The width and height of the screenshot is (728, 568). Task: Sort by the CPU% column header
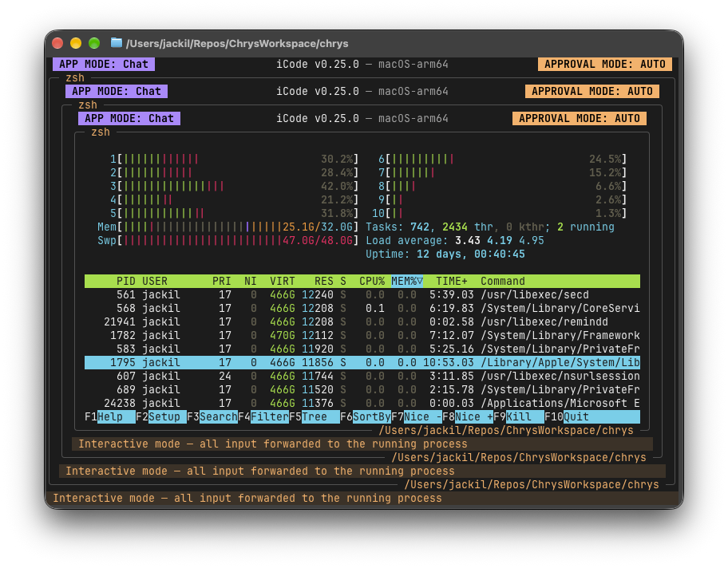(372, 282)
